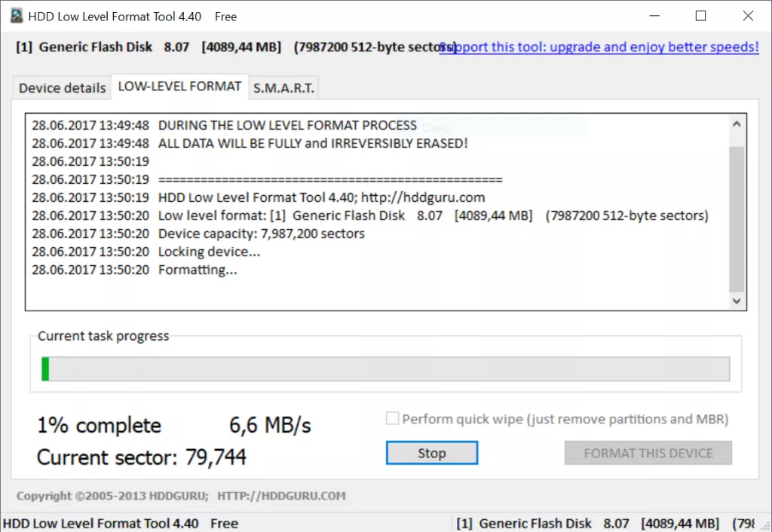Click the 'Locking device...' log line

click(146, 252)
